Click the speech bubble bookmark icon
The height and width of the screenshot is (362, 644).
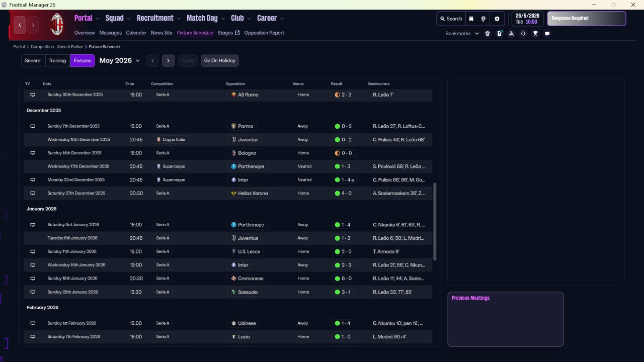tap(547, 34)
